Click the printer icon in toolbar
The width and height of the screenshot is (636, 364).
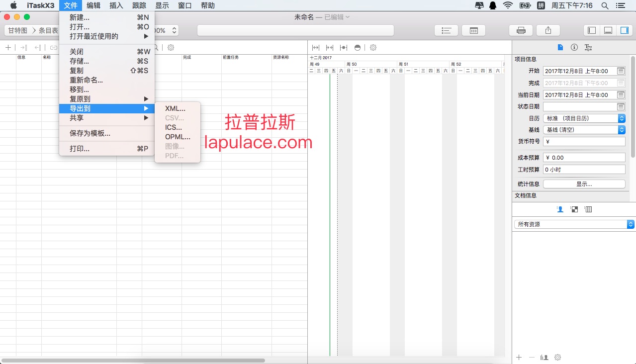(x=521, y=30)
